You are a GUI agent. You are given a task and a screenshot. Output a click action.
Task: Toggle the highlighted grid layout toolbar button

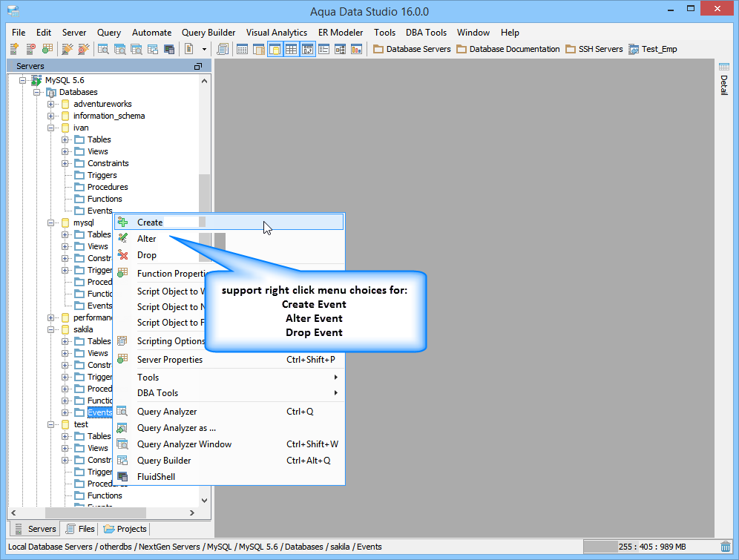pyautogui.click(x=292, y=49)
